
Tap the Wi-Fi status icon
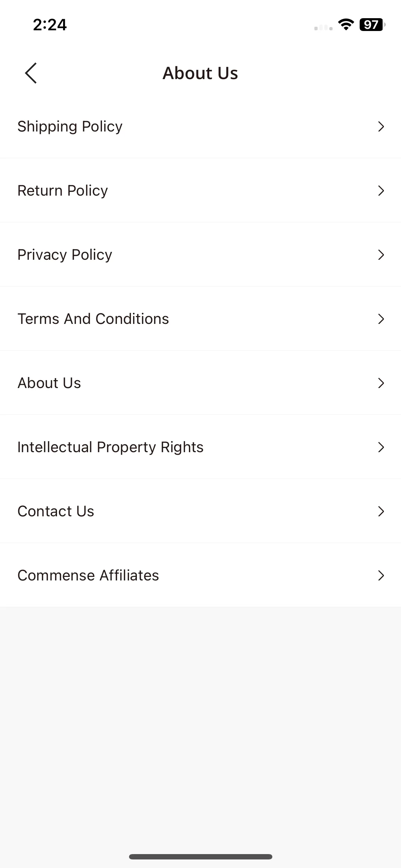pyautogui.click(x=346, y=25)
